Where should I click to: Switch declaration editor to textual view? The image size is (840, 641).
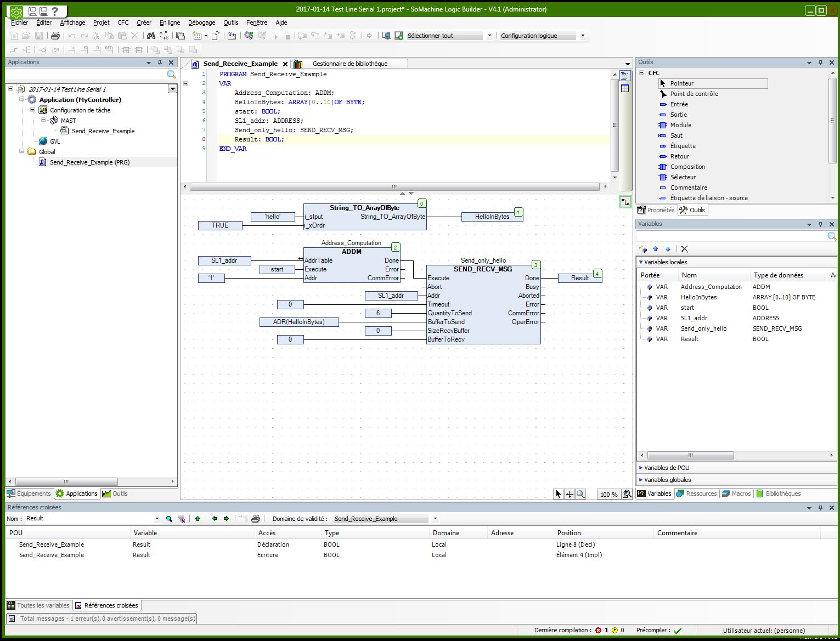tap(625, 76)
